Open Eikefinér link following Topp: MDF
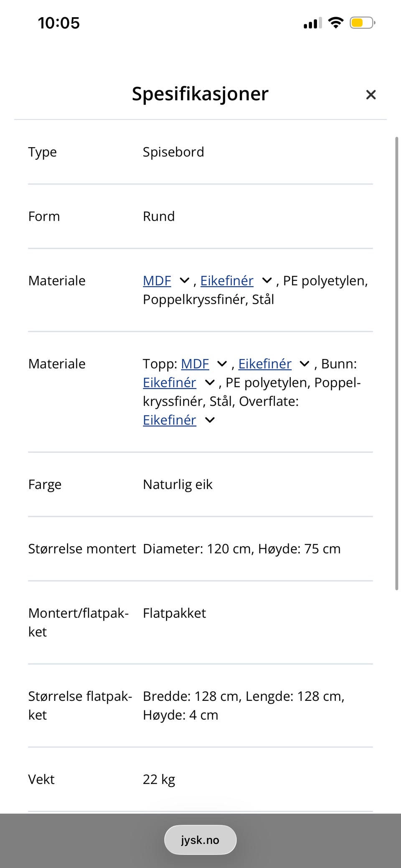 coord(265,364)
